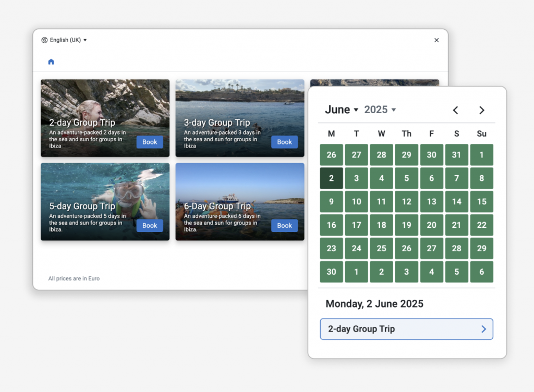Close the booking window with X
Viewport: 534px width, 392px height.
436,40
